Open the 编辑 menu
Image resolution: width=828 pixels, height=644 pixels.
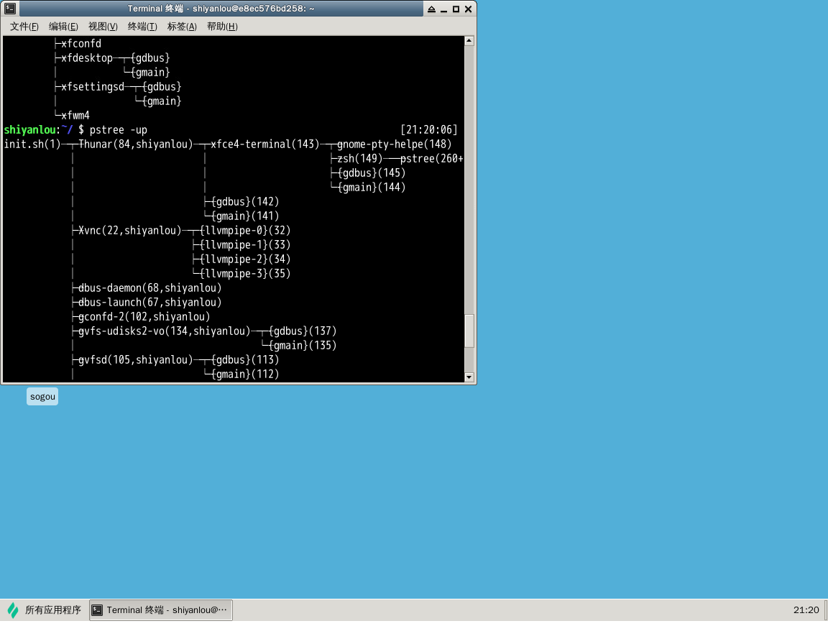coord(63,26)
